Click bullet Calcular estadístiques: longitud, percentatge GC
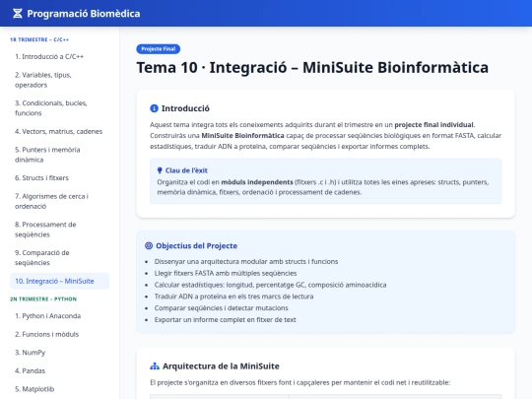 coord(270,285)
